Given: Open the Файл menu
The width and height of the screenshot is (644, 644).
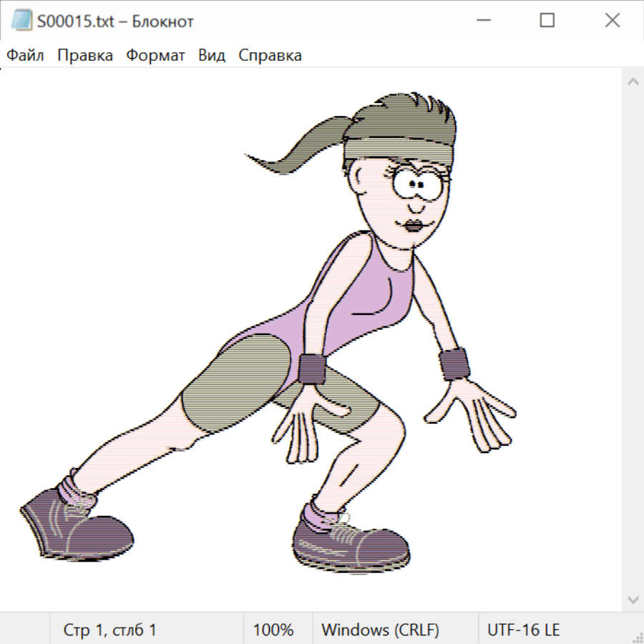Looking at the screenshot, I should (25, 56).
